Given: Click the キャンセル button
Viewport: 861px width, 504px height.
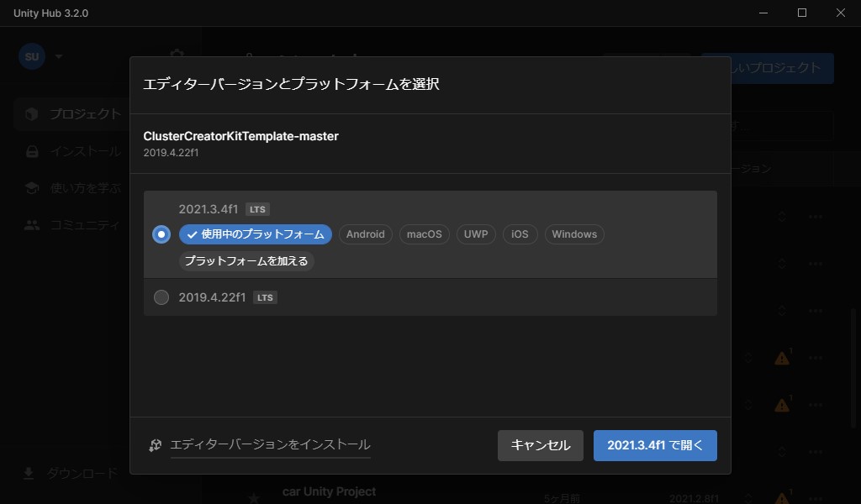Looking at the screenshot, I should 540,445.
